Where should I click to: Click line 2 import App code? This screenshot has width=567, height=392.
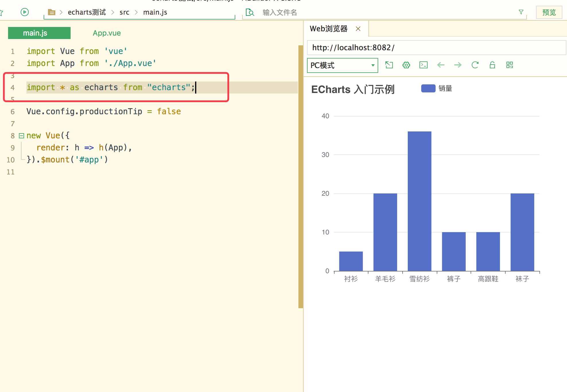pos(92,63)
